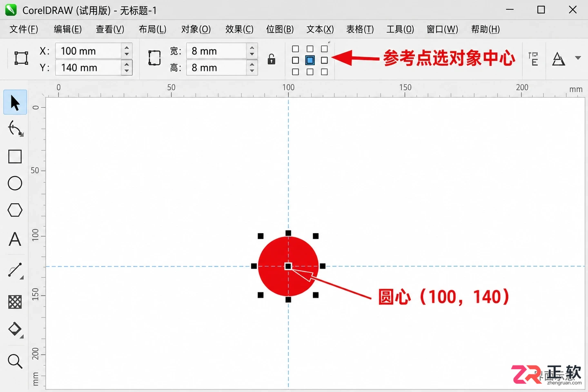Click the X position field showing 100 mm
The width and height of the screenshot is (588, 392).
(x=88, y=51)
